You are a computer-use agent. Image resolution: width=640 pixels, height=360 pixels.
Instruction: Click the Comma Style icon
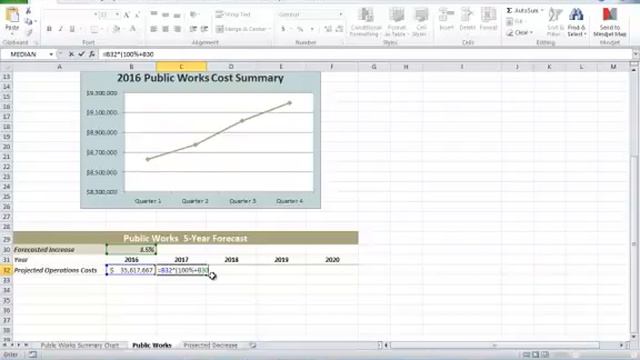(312, 29)
